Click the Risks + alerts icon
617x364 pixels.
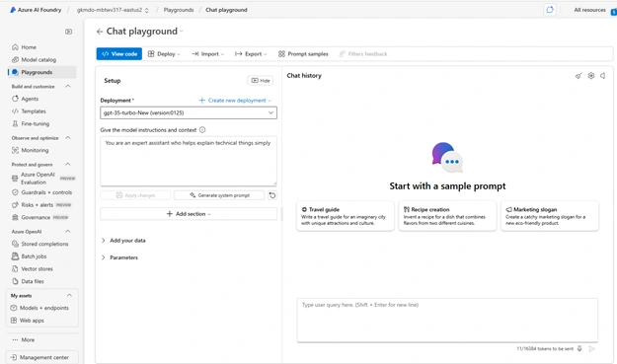coord(15,205)
